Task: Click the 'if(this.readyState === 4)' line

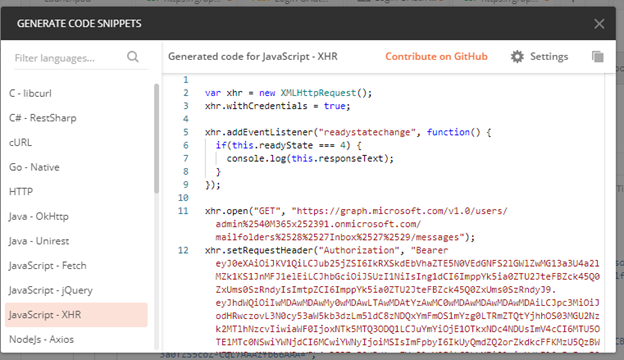Action: pos(289,146)
